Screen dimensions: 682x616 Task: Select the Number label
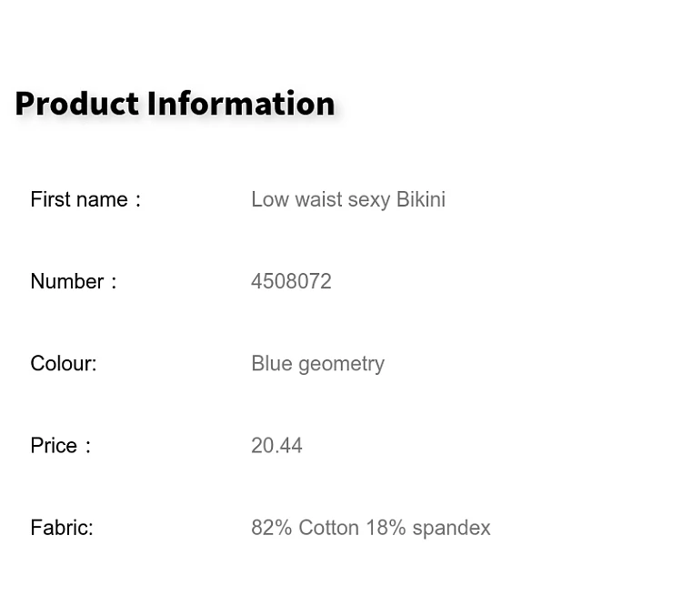click(x=74, y=281)
